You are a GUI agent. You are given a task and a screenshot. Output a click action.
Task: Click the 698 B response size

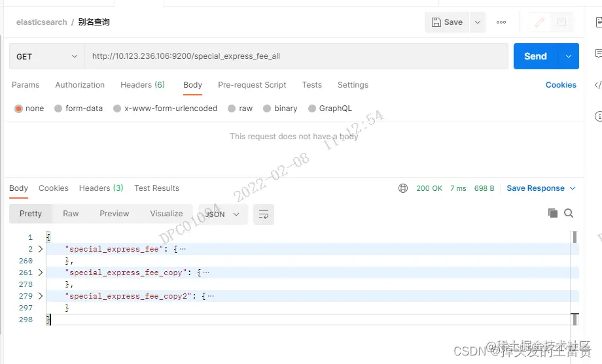coord(484,188)
